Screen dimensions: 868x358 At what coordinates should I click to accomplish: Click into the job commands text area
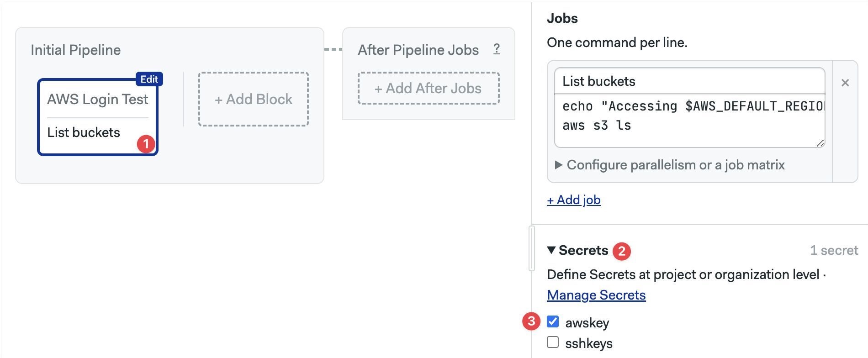(690, 121)
